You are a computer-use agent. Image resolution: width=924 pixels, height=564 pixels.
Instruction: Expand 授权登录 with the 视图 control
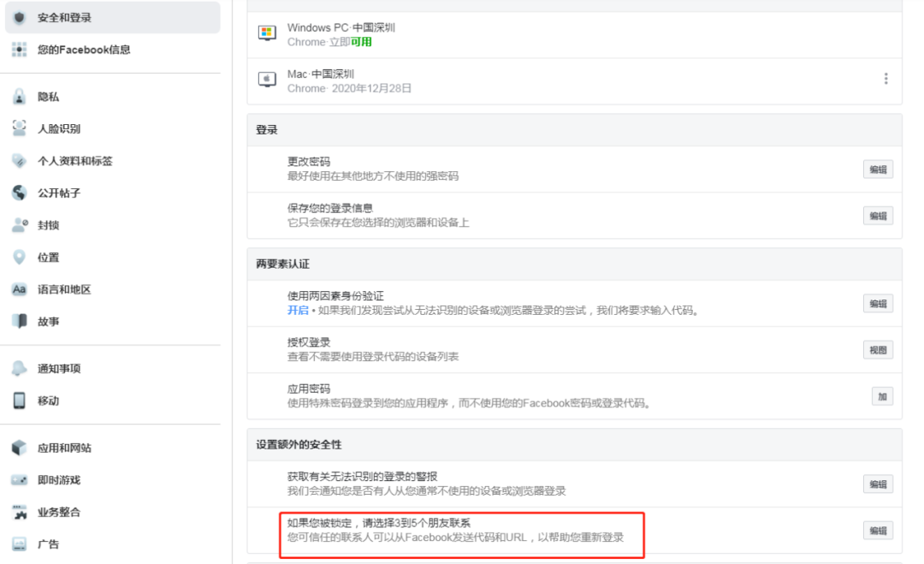point(878,349)
